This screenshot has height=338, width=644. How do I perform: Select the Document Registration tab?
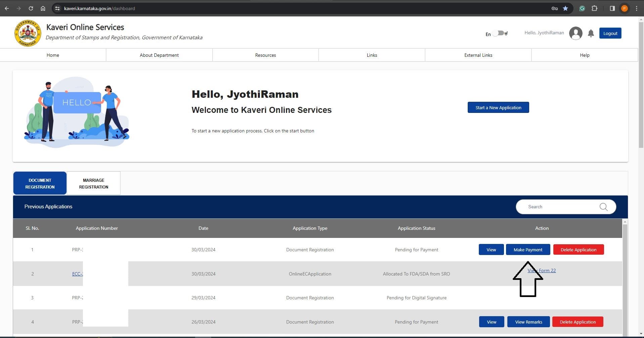click(40, 183)
